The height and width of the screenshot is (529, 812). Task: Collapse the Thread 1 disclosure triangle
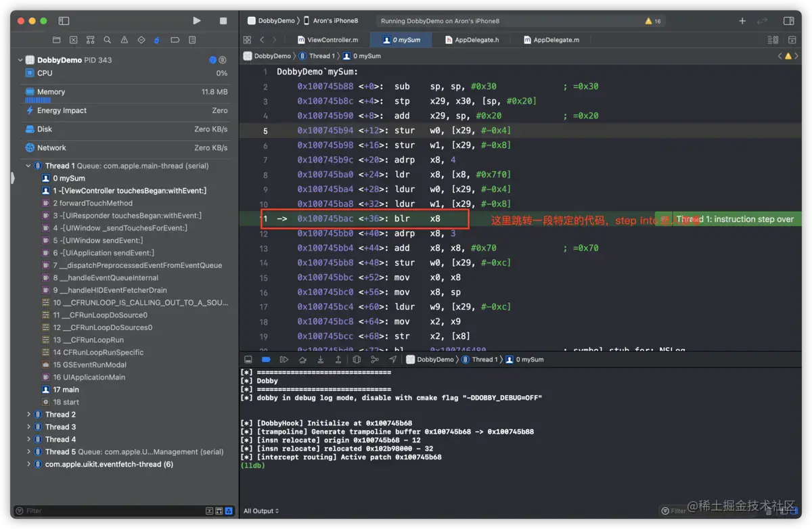coord(28,166)
